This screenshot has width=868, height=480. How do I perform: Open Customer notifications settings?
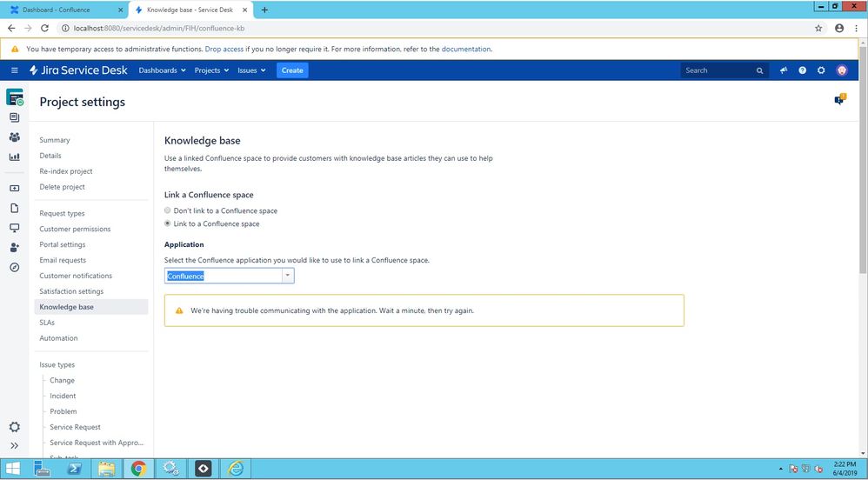(x=76, y=275)
